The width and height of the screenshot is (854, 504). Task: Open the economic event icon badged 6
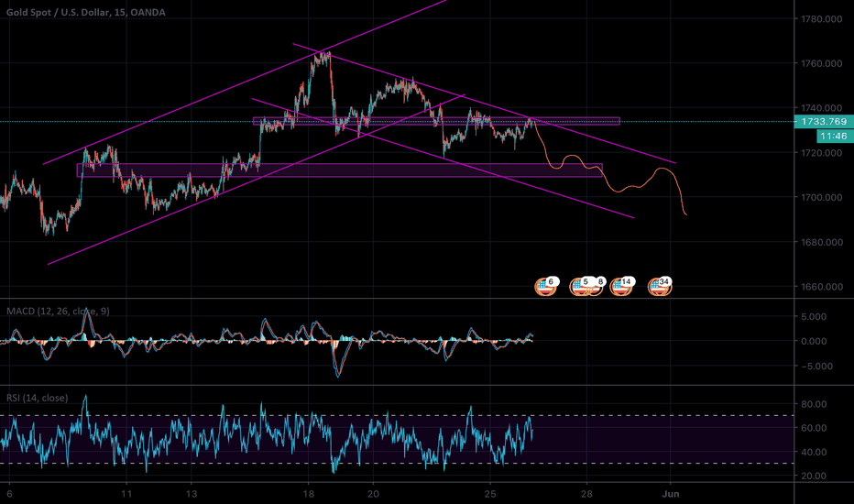[x=546, y=286]
